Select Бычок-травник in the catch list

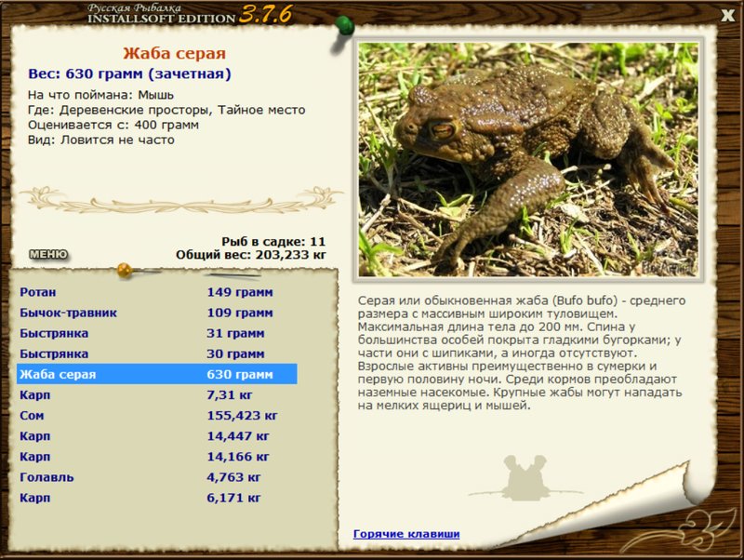156,313
